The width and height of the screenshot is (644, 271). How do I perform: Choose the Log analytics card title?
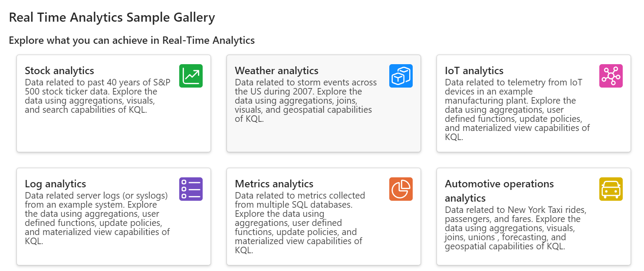point(56,184)
